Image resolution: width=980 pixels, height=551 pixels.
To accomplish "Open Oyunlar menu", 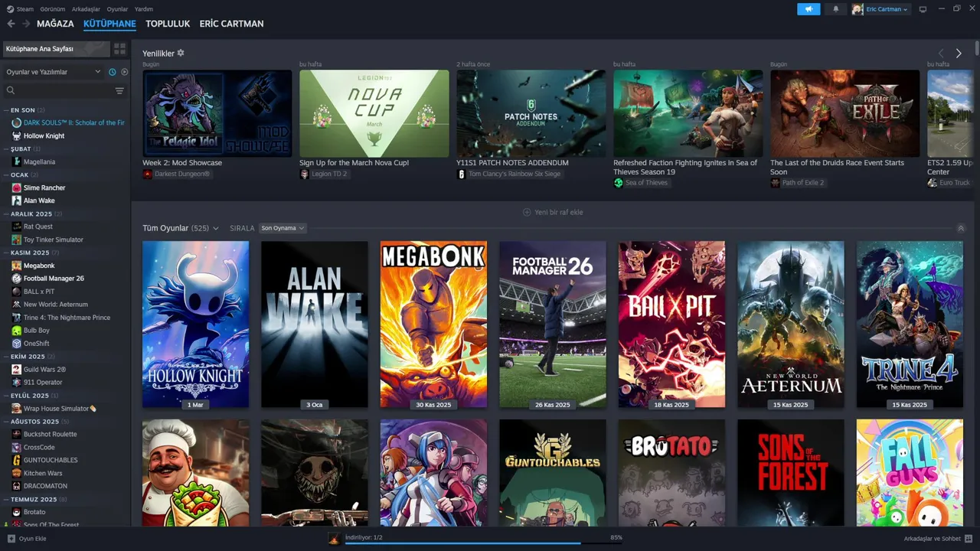I will (x=117, y=9).
